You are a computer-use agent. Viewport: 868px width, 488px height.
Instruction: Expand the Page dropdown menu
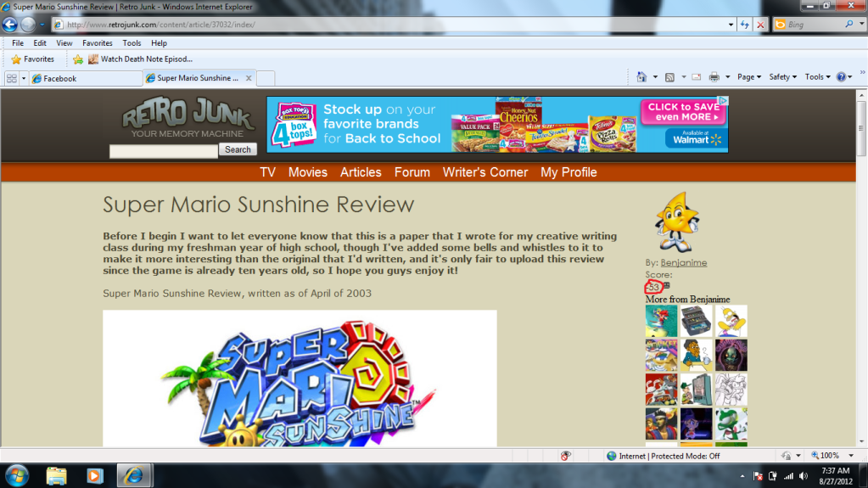pos(748,77)
